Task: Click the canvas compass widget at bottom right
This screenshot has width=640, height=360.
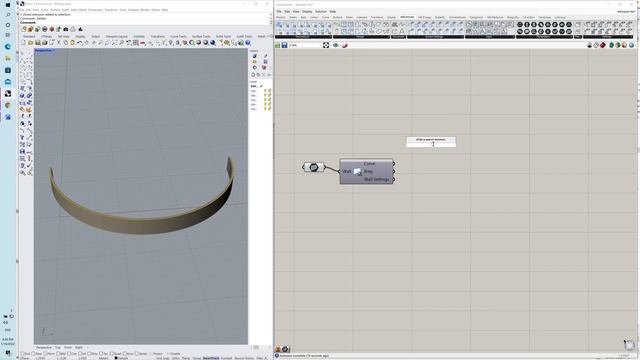Action: coord(629,344)
